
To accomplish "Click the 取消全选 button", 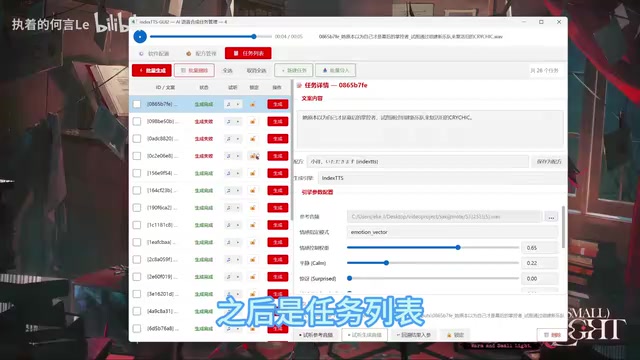I will point(256,71).
